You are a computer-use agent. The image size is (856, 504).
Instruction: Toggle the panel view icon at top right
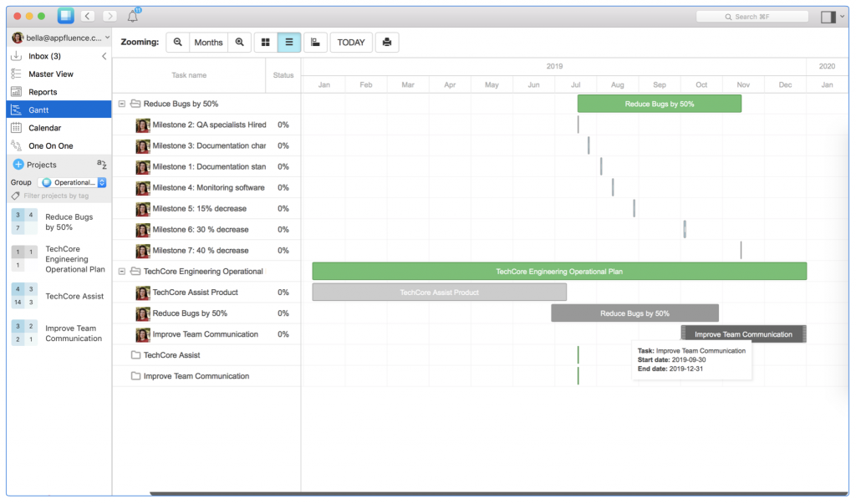[826, 14]
